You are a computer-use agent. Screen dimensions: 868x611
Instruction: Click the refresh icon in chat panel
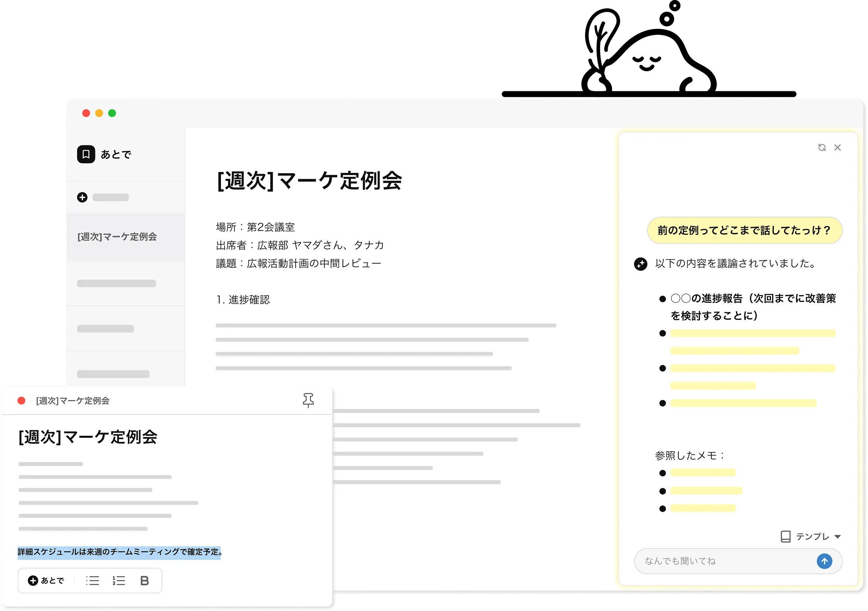coord(822,147)
